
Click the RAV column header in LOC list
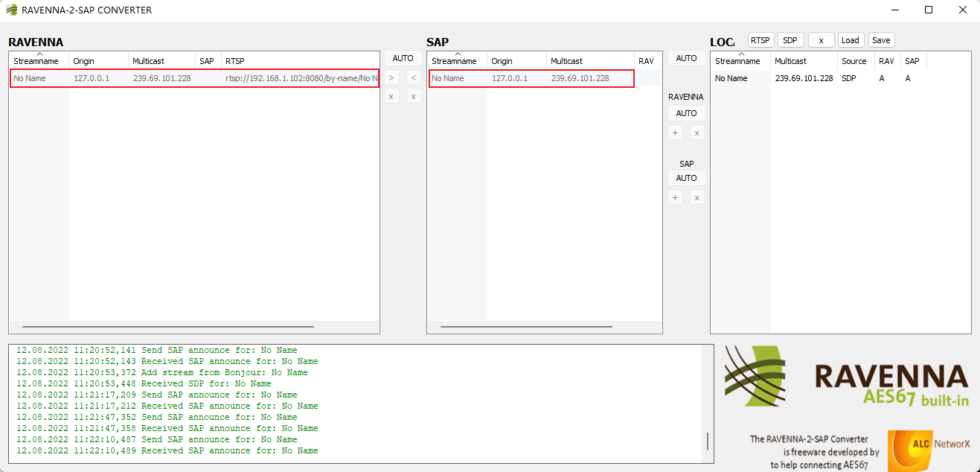[x=887, y=61]
